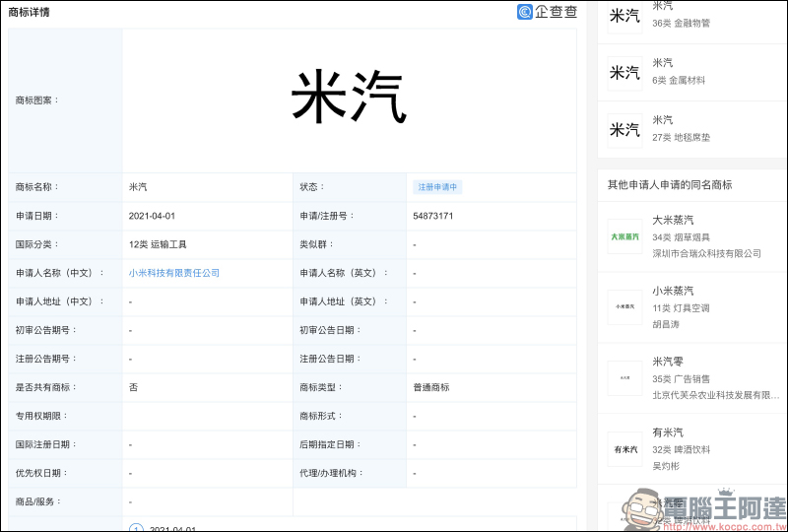This screenshot has height=532, width=788.
Task: Click the 米汽零 trademark logo icon
Action: click(x=624, y=378)
